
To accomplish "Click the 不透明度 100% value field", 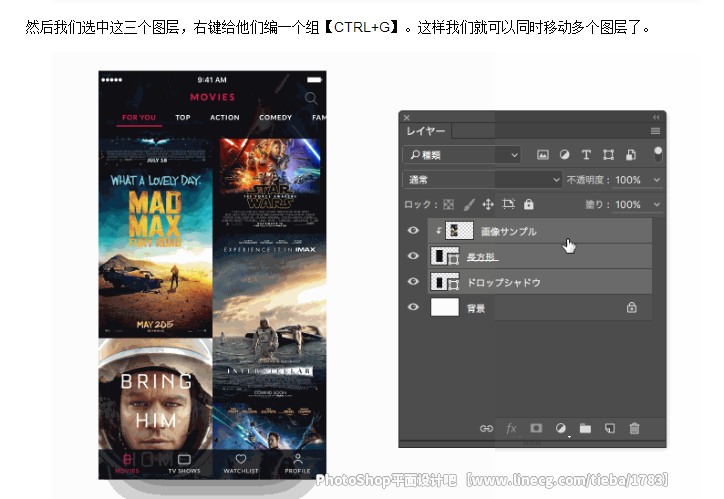I will pos(628,180).
